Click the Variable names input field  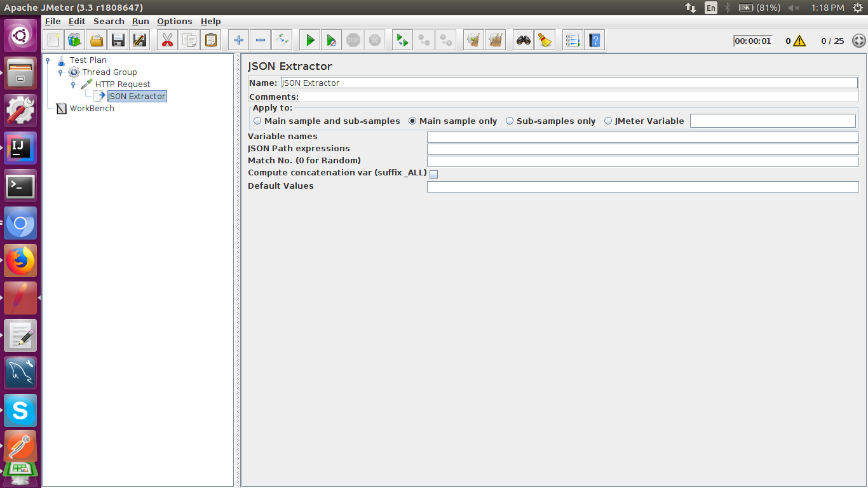point(642,137)
